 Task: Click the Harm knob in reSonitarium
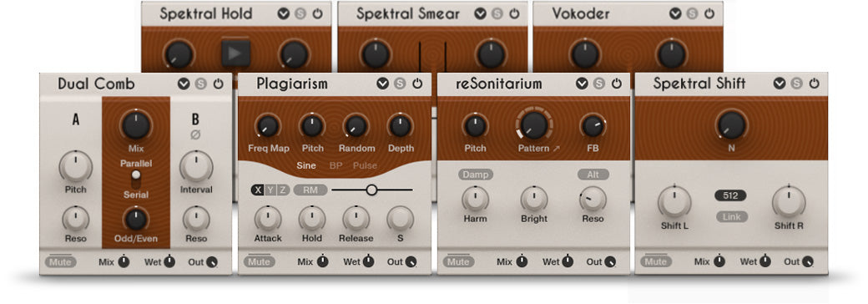coord(475,199)
